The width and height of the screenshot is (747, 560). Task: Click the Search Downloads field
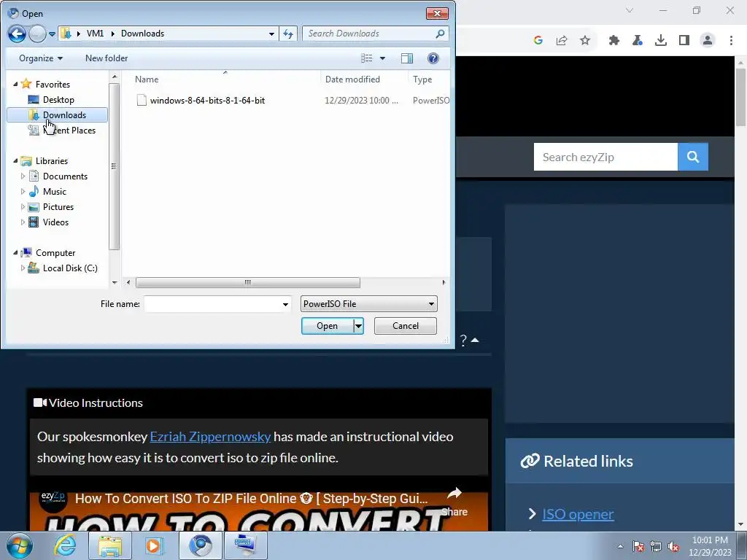tap(369, 34)
